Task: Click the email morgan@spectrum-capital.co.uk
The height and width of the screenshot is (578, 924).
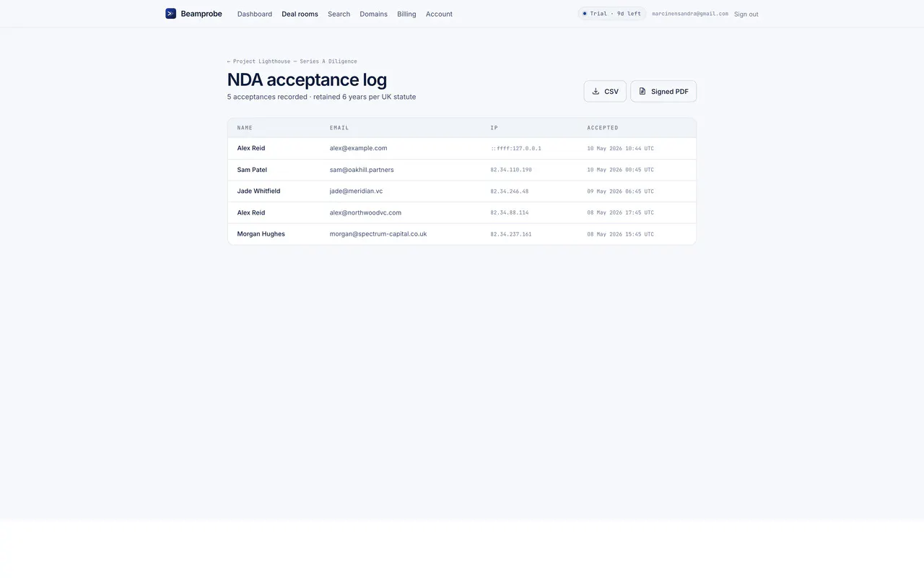Action: (378, 234)
